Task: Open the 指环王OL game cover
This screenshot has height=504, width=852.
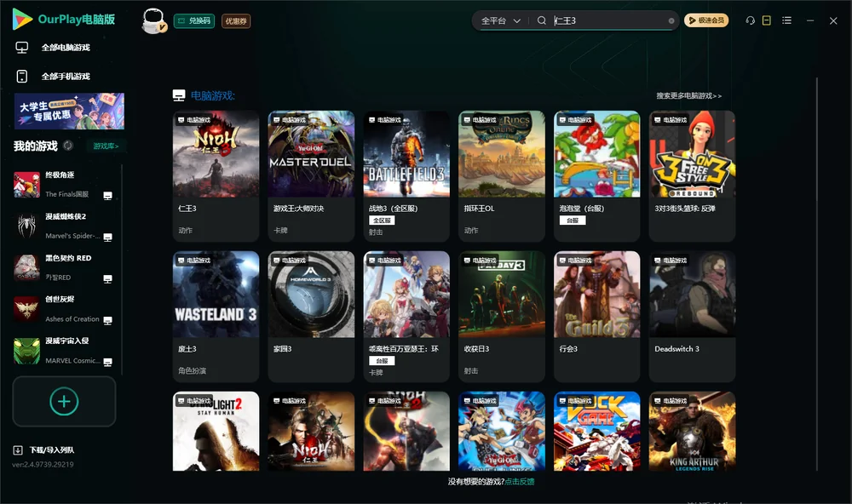Action: coord(502,154)
